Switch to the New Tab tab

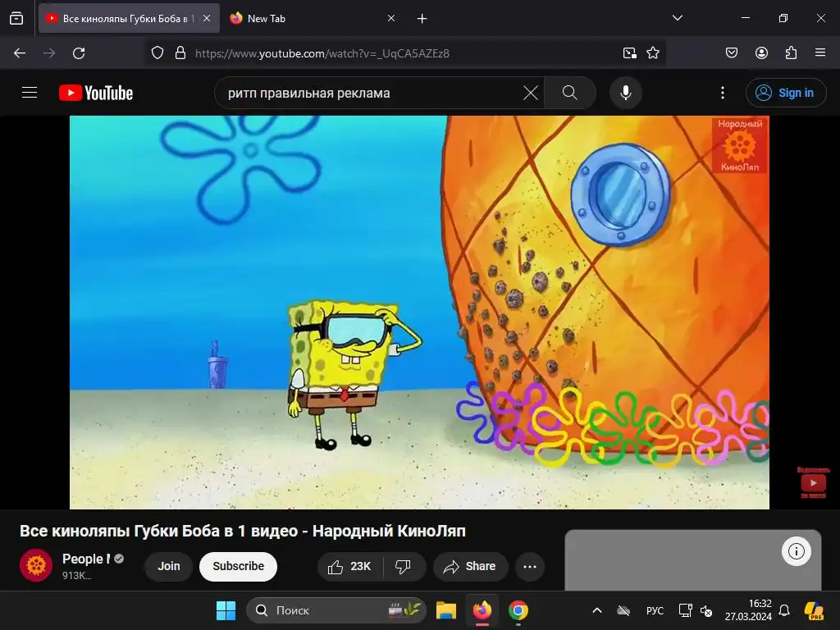pyautogui.click(x=311, y=19)
